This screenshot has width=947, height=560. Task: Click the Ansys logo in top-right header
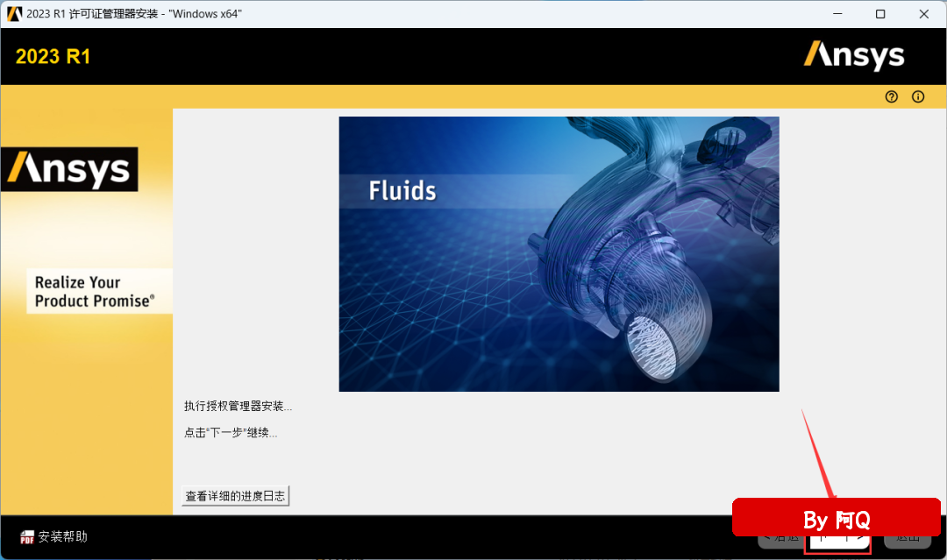click(x=853, y=55)
